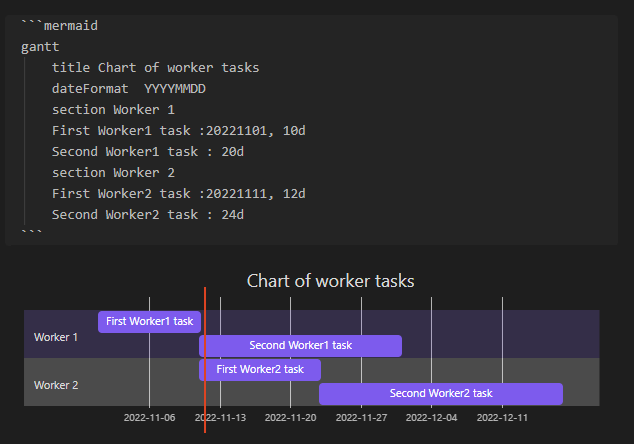
Task: Click the 2022-12-11 axis date label
Action: click(x=502, y=418)
